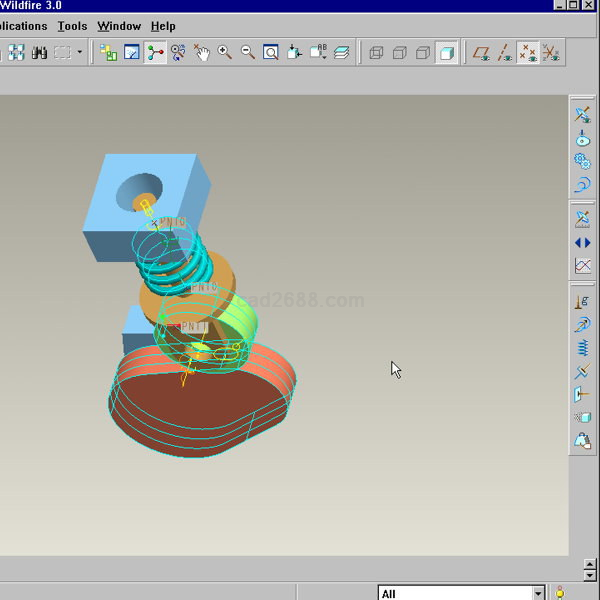Click the measure results graph icon
600x600 pixels.
click(582, 266)
